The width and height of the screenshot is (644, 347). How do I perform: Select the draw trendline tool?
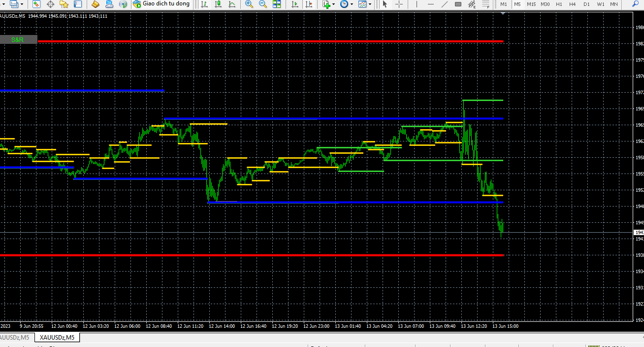point(444,4)
